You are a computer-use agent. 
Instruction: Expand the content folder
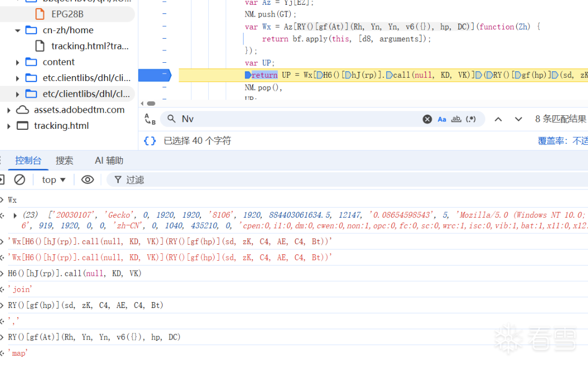click(x=17, y=62)
